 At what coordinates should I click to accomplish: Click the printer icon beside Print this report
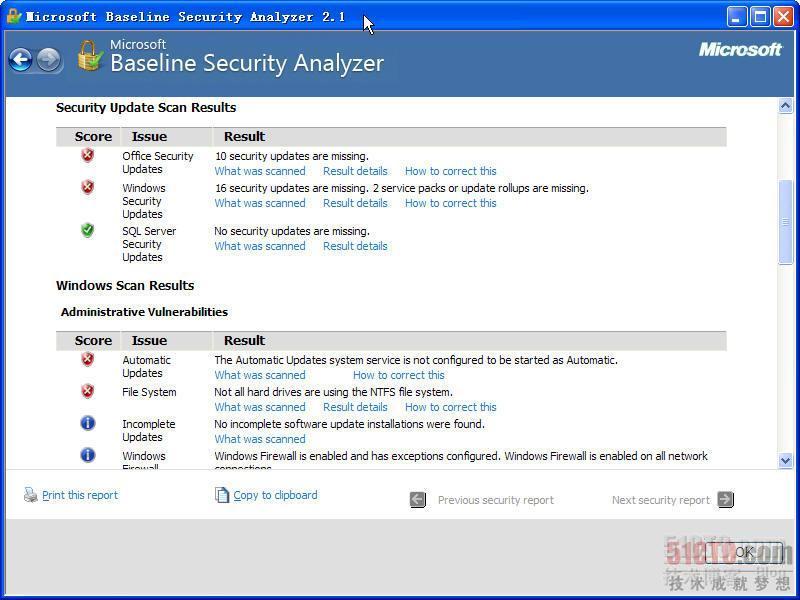click(x=31, y=494)
